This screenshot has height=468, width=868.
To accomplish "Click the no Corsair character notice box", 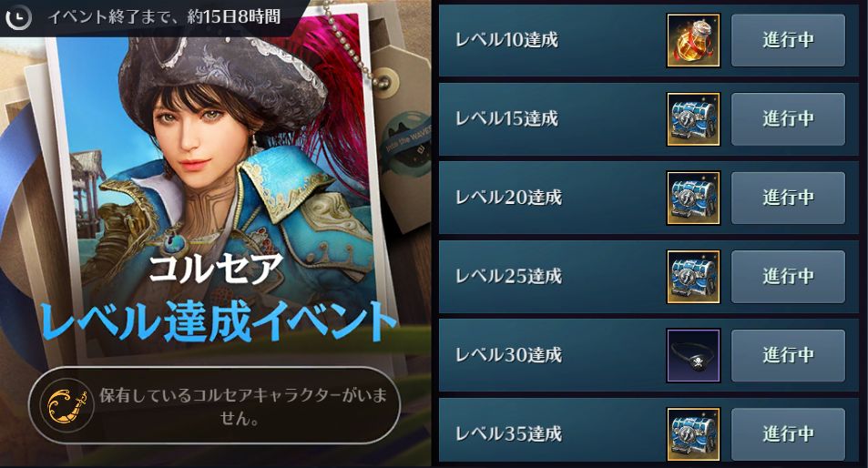I will click(x=215, y=405).
